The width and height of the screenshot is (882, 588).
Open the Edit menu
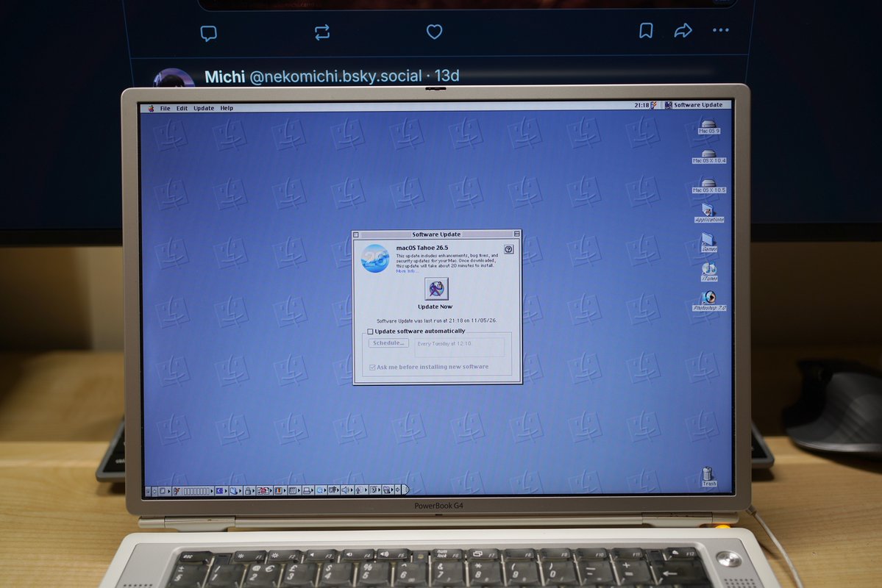coord(182,109)
